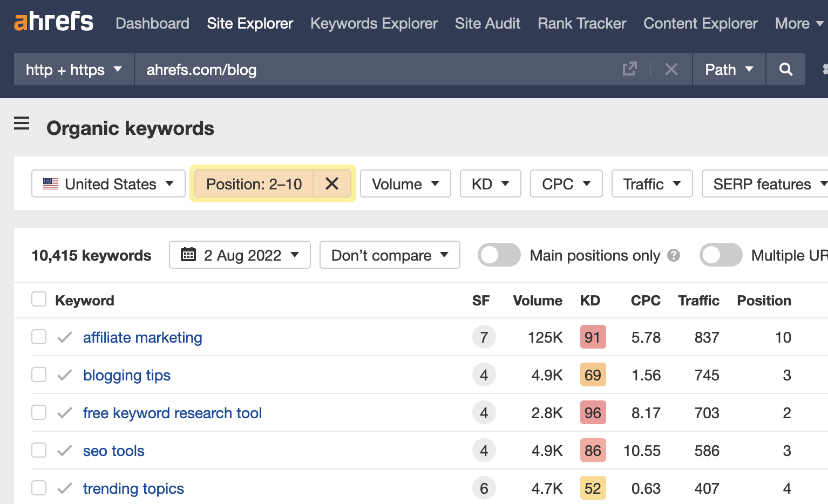Clear the target URL using the X icon
This screenshot has width=828, height=504.
pyautogui.click(x=671, y=69)
